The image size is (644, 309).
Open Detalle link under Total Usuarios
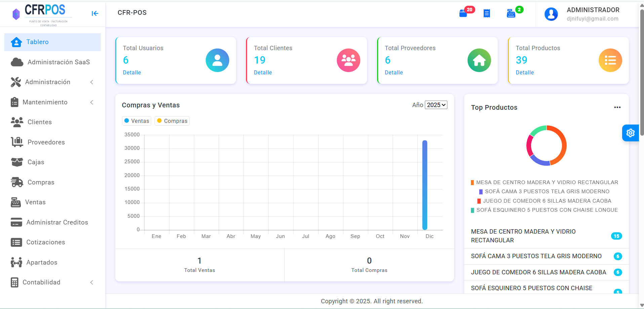point(132,73)
